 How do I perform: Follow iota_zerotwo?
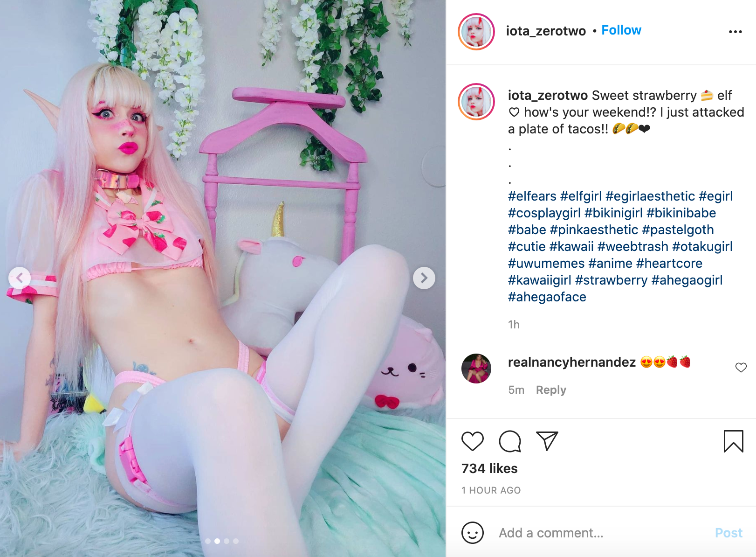[x=621, y=30]
